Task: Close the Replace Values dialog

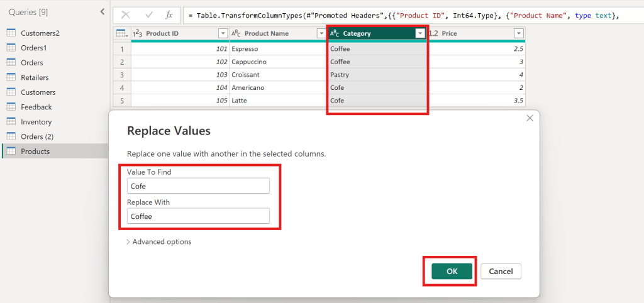Action: 530,118
